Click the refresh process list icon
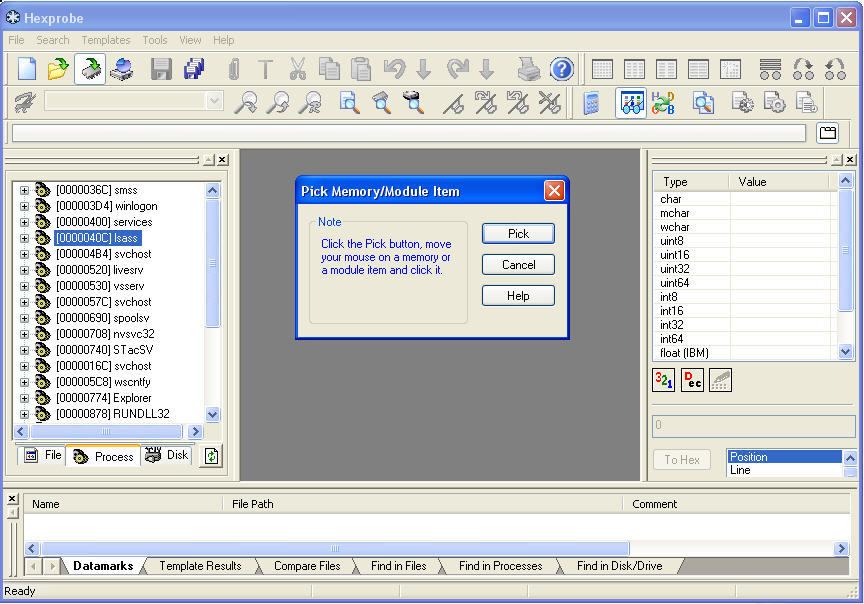The image size is (864, 604). tap(212, 456)
